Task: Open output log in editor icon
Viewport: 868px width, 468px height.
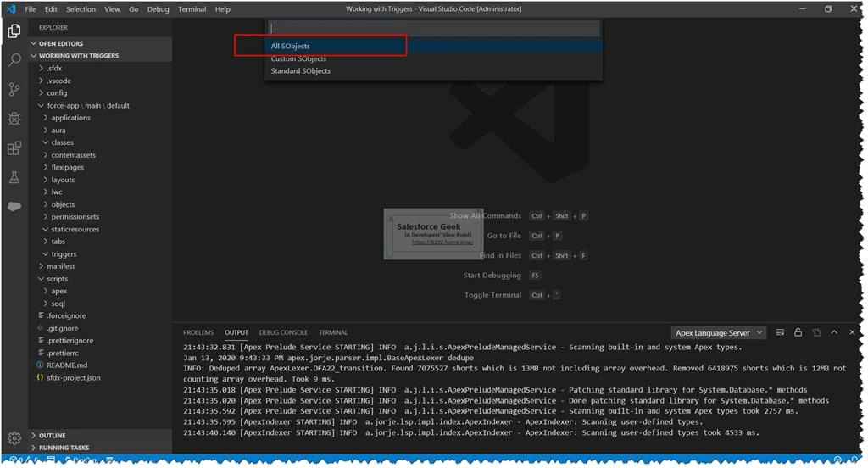Action: click(816, 332)
